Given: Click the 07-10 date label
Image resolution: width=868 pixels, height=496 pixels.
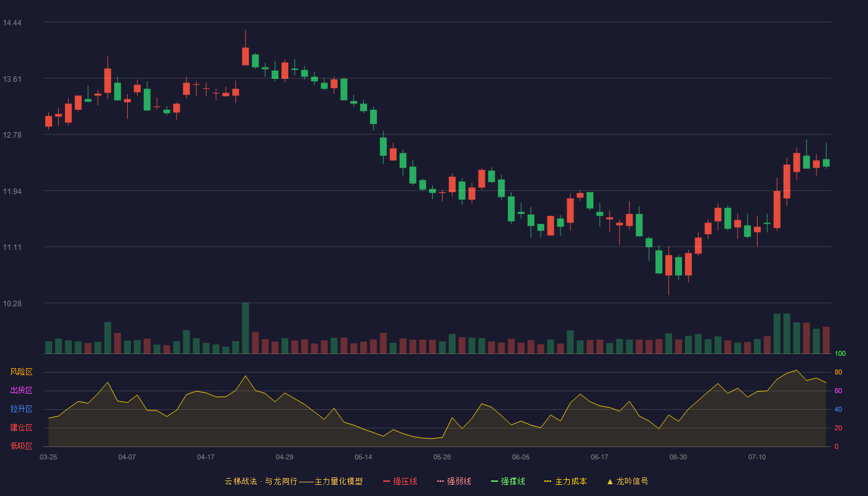Looking at the screenshot, I should 757,457.
